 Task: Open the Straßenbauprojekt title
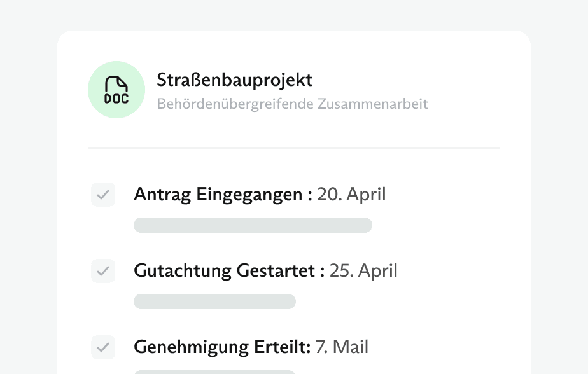pyautogui.click(x=234, y=80)
